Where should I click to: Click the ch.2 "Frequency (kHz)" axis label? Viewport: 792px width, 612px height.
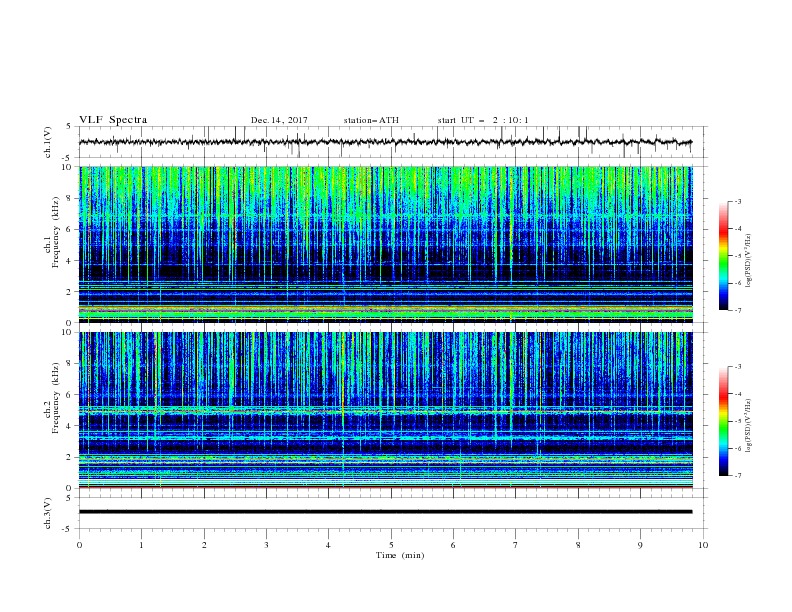click(56, 397)
